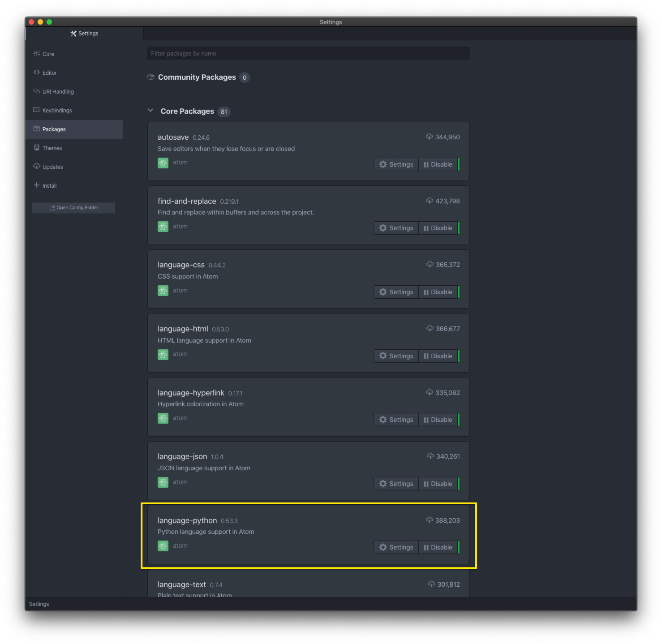Open the Editor settings section

(74, 73)
